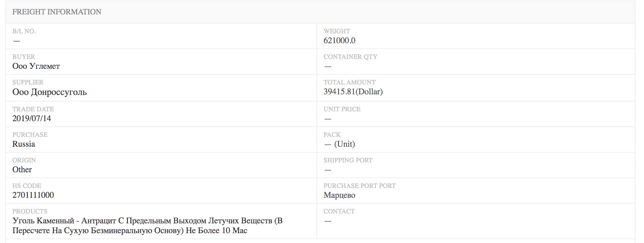Click the TOTAL AMOUNT label
Viewport: 644px width, 243px height.
349,82
